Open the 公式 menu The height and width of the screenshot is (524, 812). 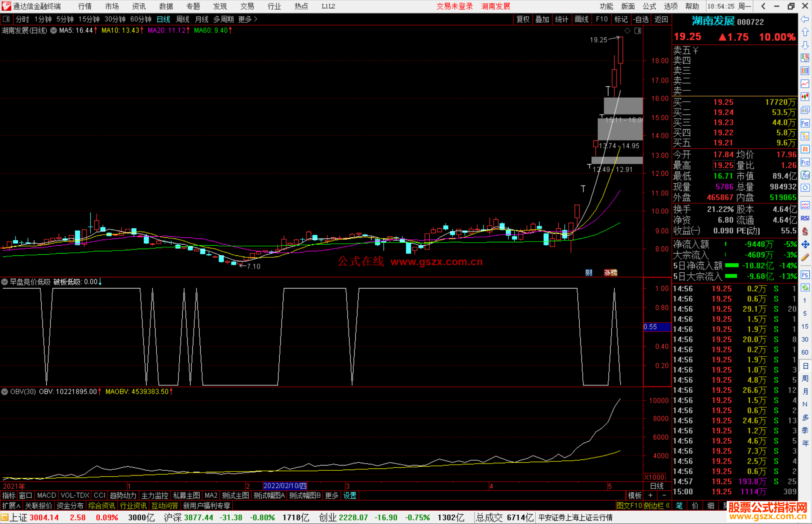click(x=649, y=6)
